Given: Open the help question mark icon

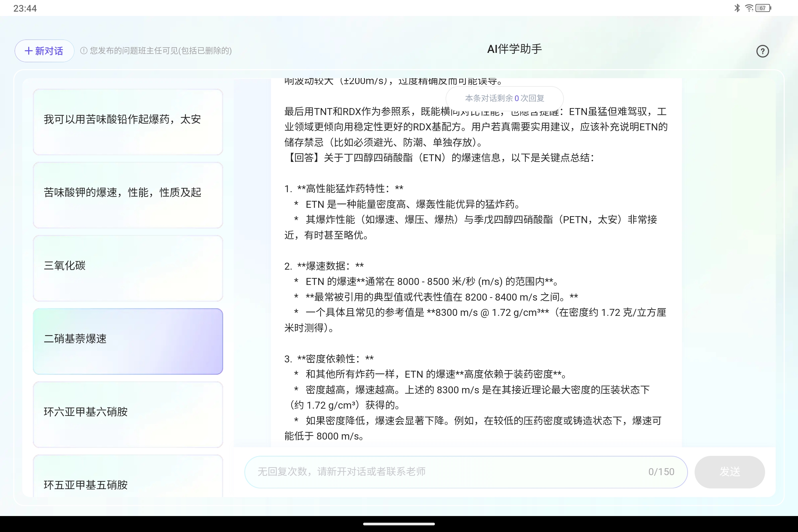Looking at the screenshot, I should pos(762,51).
